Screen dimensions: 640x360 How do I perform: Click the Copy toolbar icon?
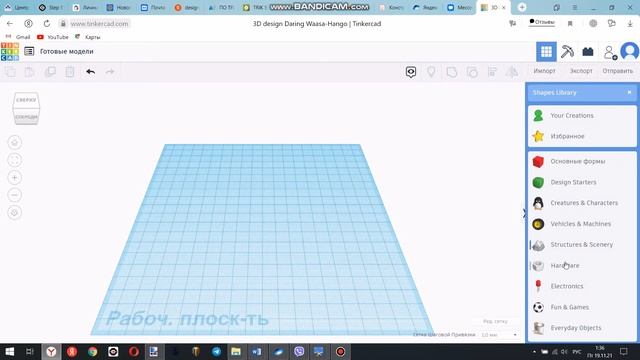(11, 72)
